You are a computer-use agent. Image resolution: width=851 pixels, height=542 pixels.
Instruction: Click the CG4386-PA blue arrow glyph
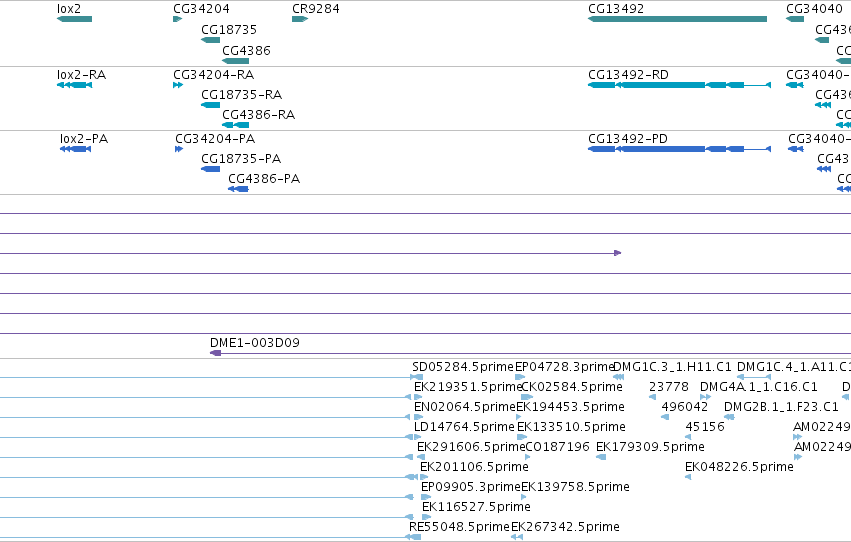tap(238, 189)
